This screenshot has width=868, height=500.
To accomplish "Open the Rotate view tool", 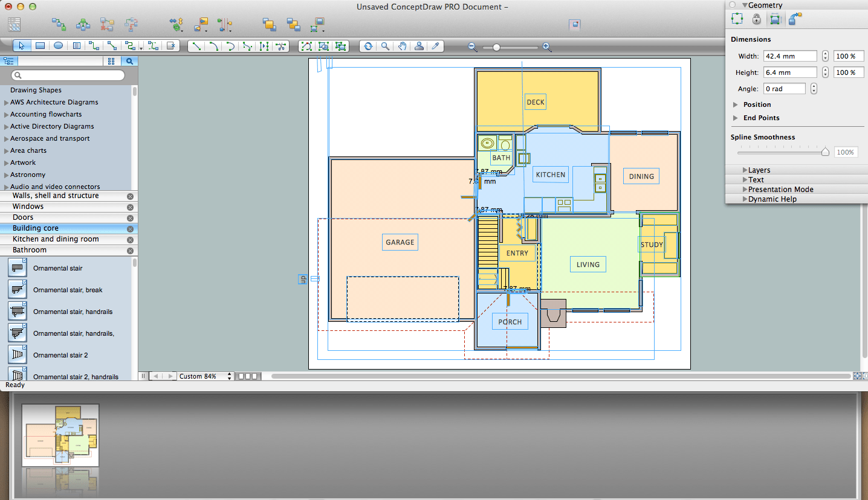I will [368, 45].
